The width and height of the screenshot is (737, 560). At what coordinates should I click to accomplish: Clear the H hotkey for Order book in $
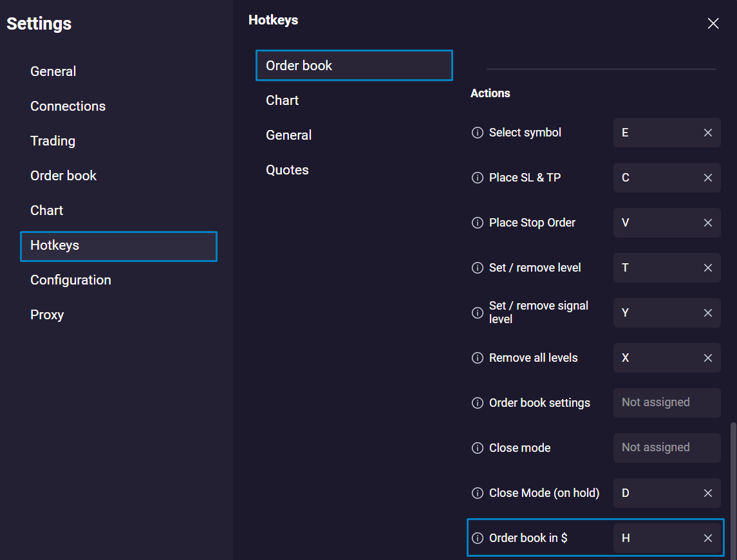pos(708,538)
